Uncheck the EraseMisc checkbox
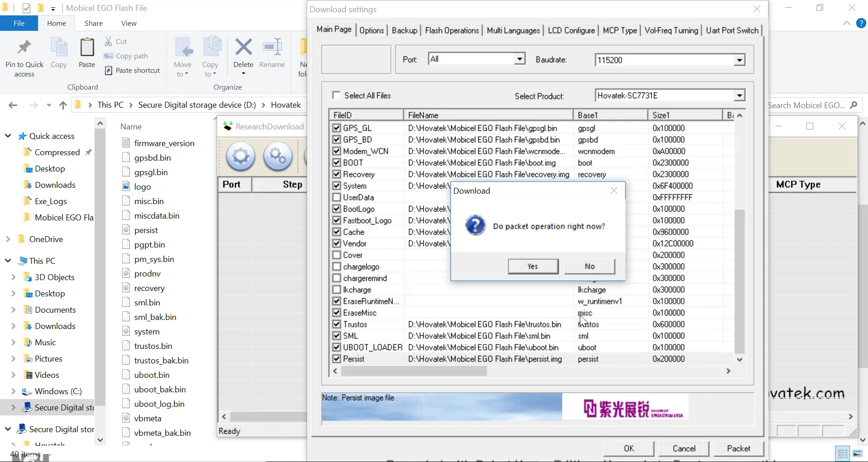This screenshot has height=462, width=868. 337,313
